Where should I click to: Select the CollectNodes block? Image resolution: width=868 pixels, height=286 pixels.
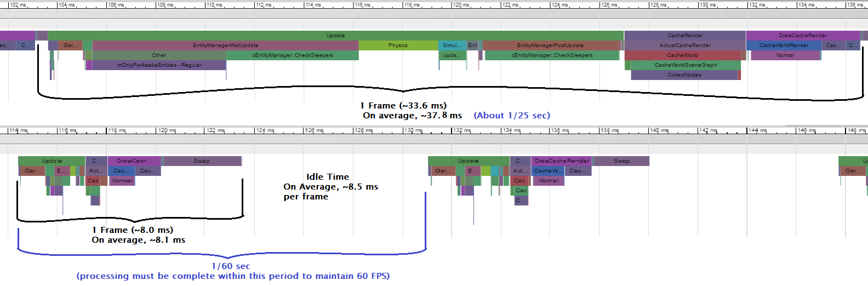click(x=684, y=75)
